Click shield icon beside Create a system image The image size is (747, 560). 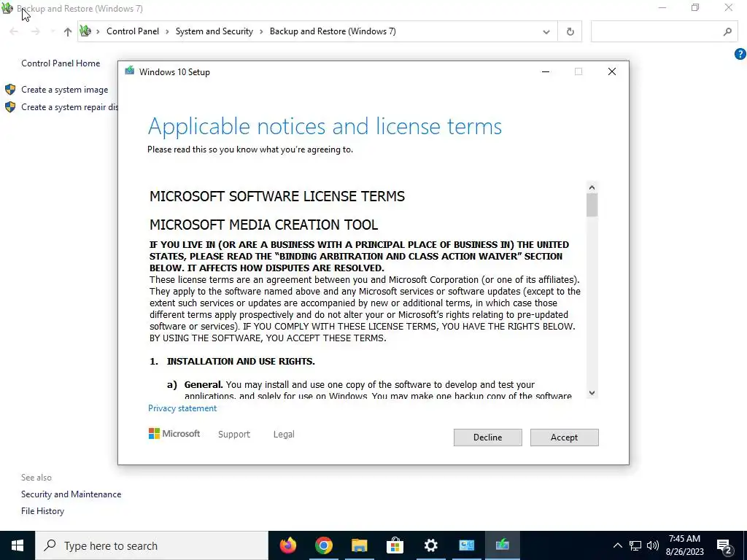pyautogui.click(x=10, y=90)
